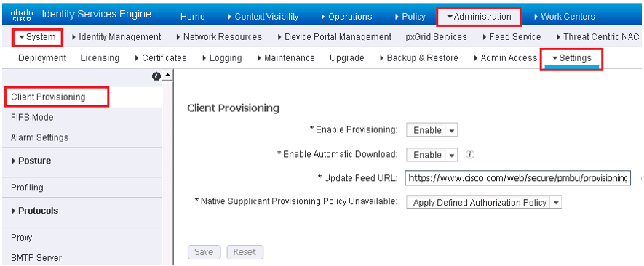Viewport: 644px width, 266px height.
Task: Click info icon beside Enable Automatic Download
Action: pyautogui.click(x=470, y=155)
